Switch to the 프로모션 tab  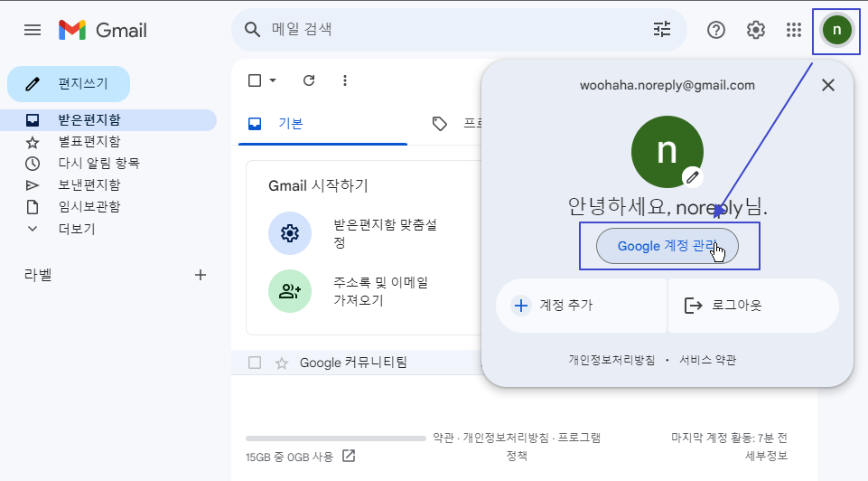click(x=457, y=124)
